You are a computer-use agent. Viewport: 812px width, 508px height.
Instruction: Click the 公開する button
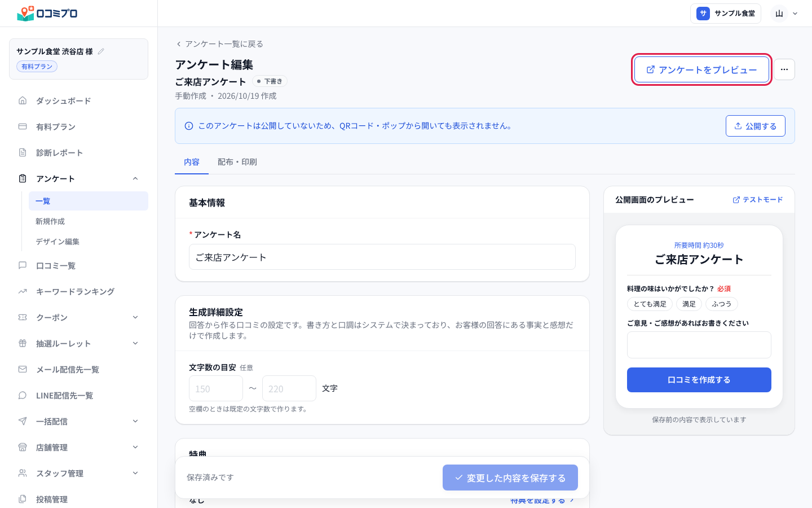(x=756, y=126)
